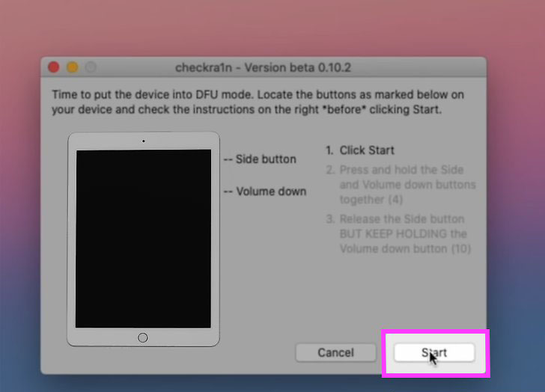Minimize the checkra1n window
545x392 pixels.
coord(73,67)
